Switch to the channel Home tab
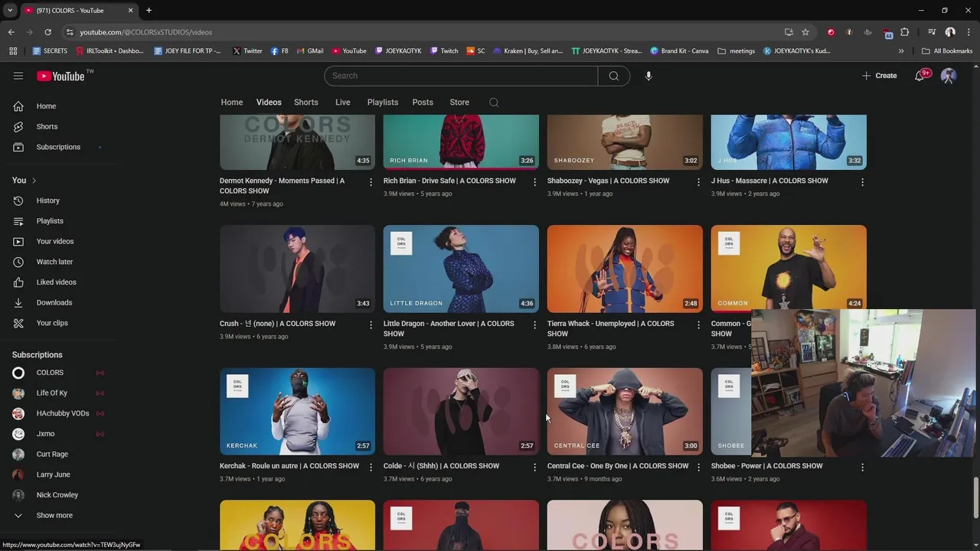980x551 pixels. 232,103
